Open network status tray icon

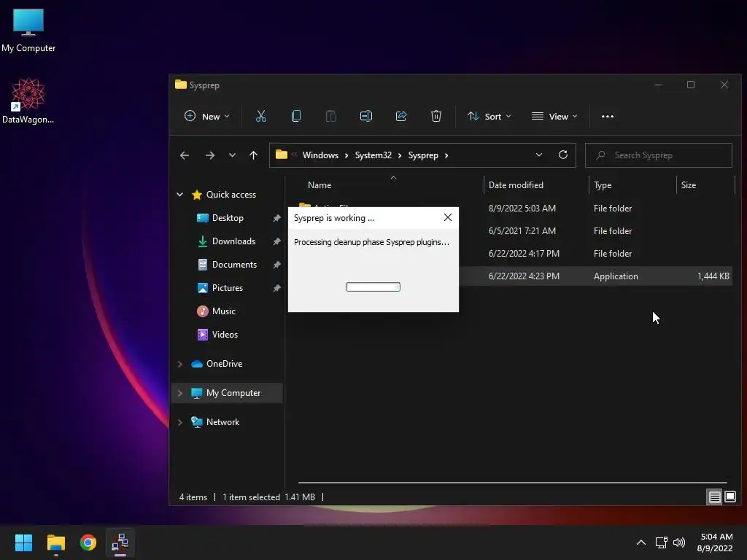(x=661, y=542)
